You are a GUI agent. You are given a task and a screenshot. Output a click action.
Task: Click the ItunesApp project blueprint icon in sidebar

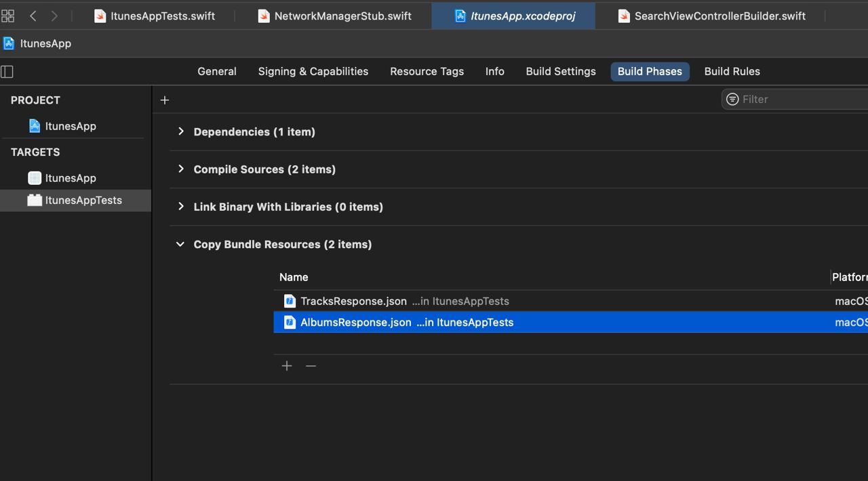coord(35,126)
